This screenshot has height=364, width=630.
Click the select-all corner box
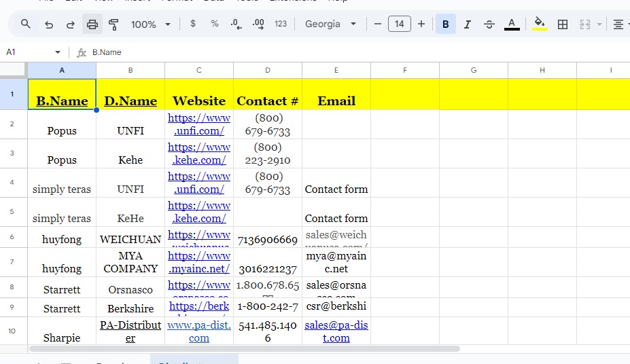click(x=14, y=70)
